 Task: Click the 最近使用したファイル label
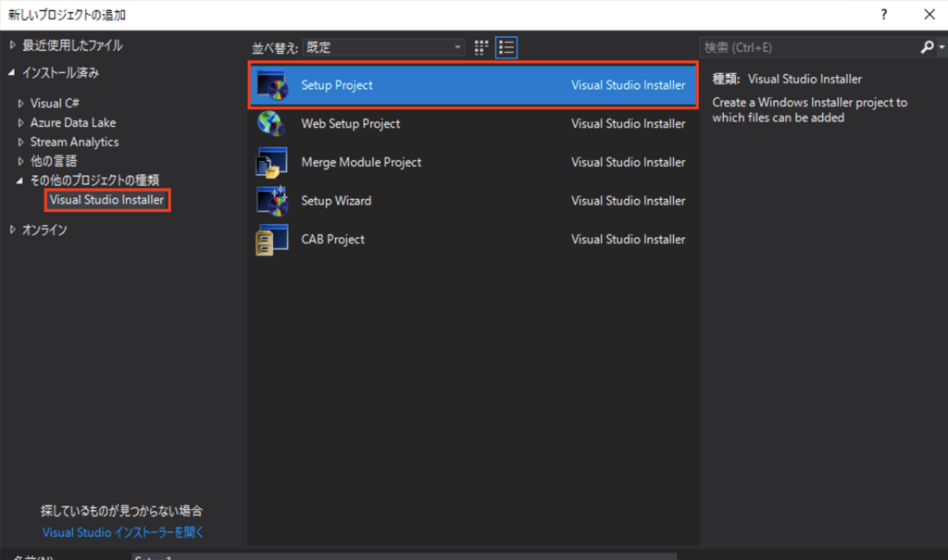(72, 45)
